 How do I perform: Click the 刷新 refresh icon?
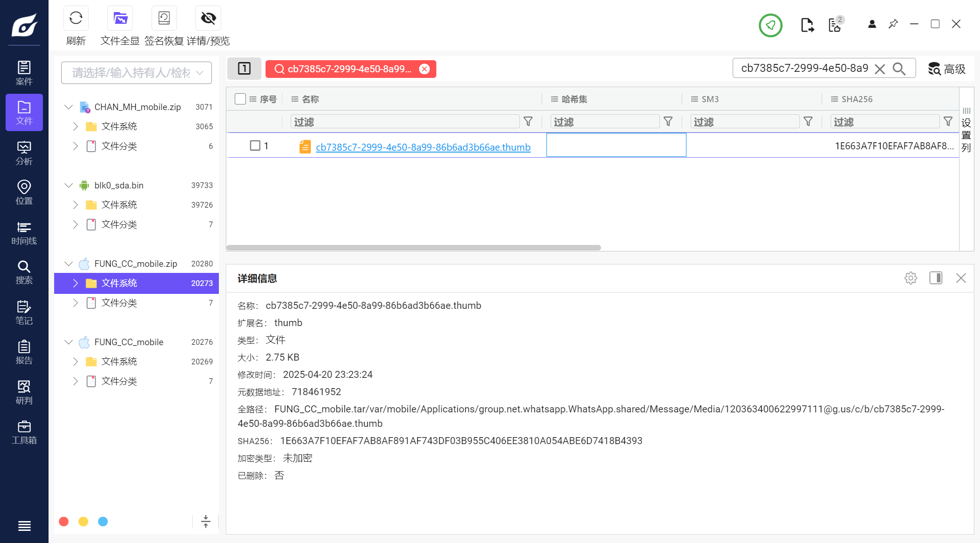pyautogui.click(x=76, y=19)
